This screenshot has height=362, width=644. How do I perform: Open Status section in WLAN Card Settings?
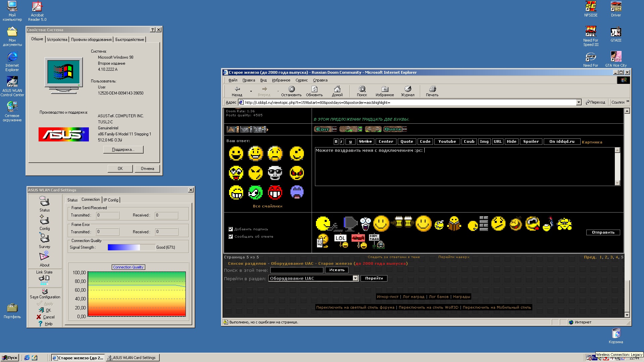45,204
